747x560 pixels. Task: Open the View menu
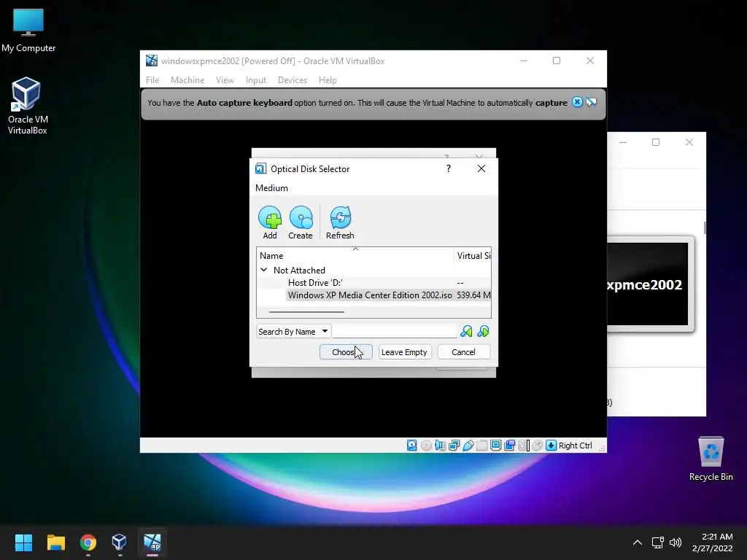(225, 80)
